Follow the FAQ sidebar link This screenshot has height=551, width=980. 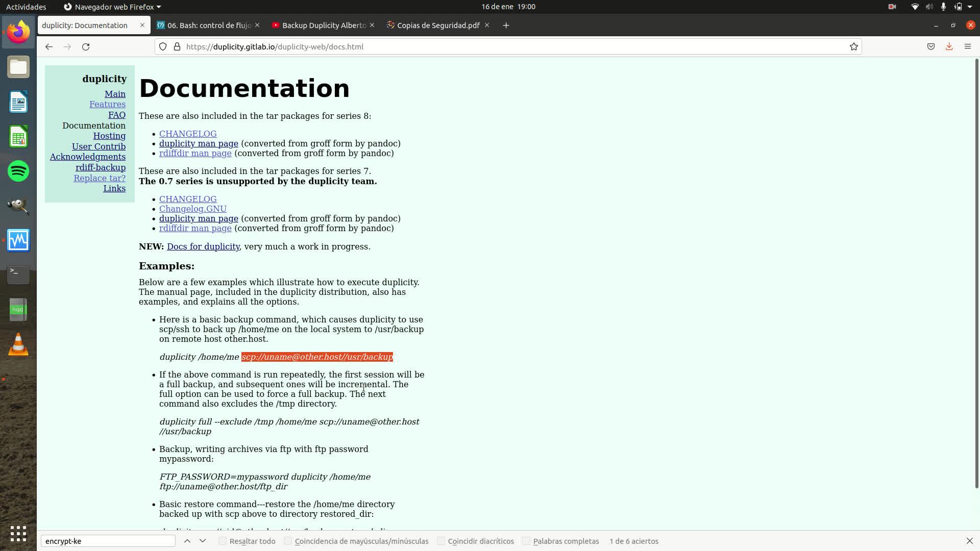click(116, 115)
